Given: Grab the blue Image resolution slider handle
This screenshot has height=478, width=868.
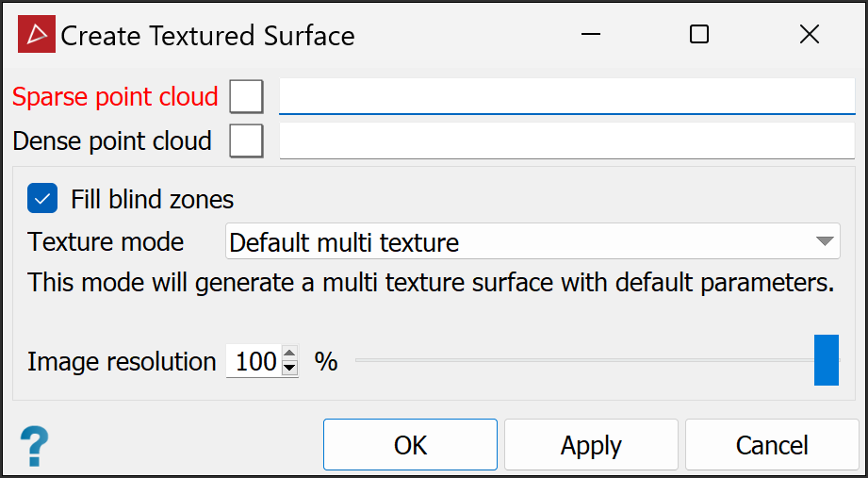Looking at the screenshot, I should tap(826, 360).
